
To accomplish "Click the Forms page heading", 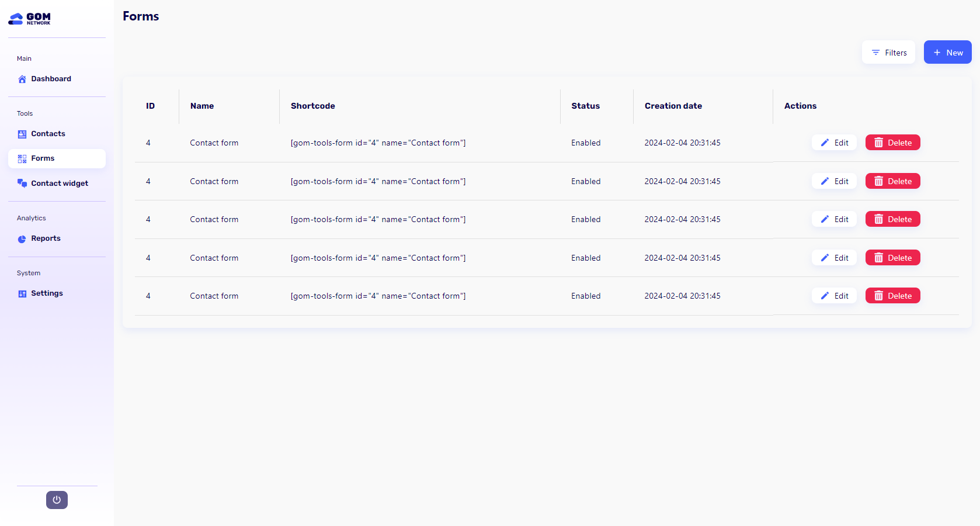I will tap(141, 16).
